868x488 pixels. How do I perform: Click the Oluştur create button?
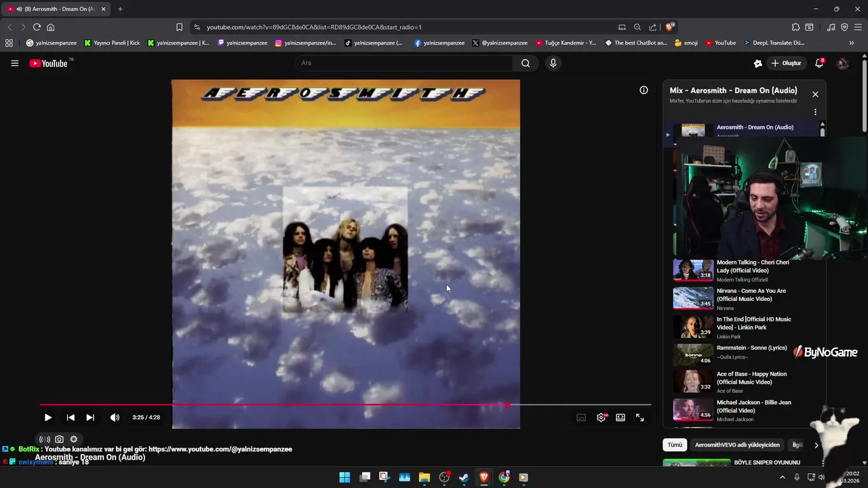(787, 63)
